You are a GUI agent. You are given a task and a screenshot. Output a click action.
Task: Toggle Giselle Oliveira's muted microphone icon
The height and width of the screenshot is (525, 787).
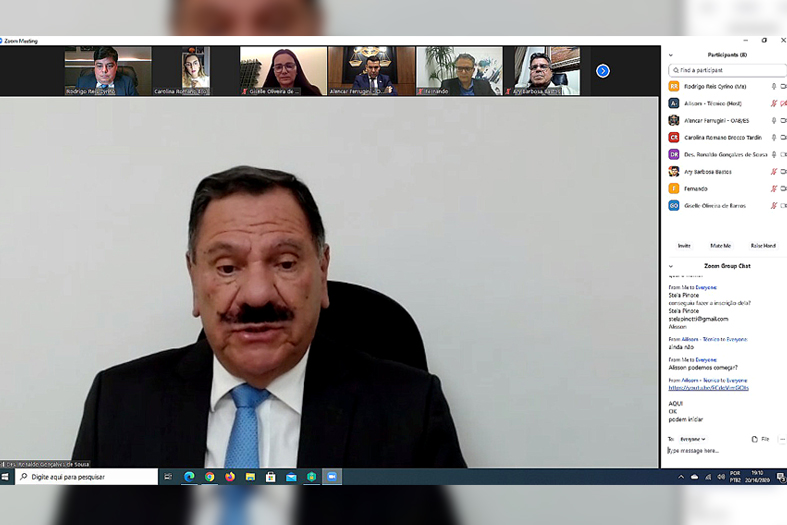pos(774,206)
